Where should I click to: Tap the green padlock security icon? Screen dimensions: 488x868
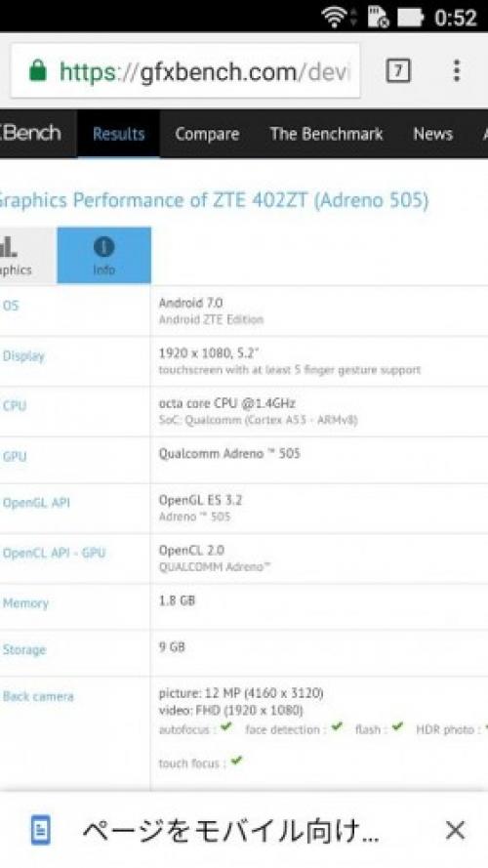pos(38,71)
